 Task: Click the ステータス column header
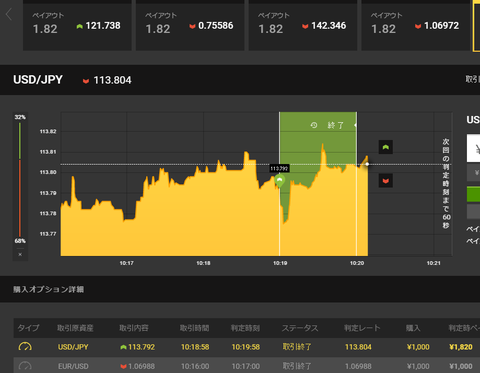pyautogui.click(x=300, y=328)
